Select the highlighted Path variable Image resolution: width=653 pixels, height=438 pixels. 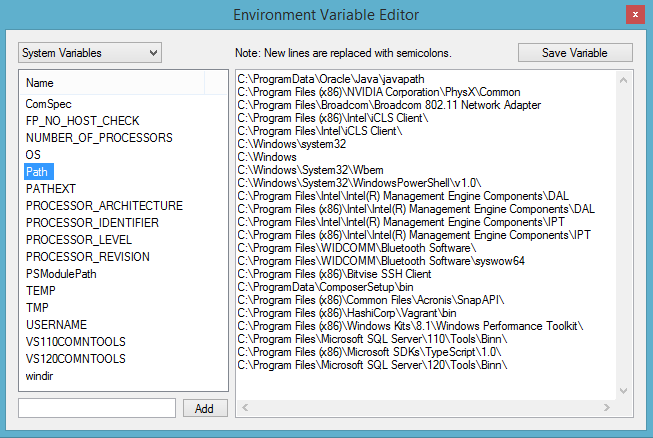point(37,171)
